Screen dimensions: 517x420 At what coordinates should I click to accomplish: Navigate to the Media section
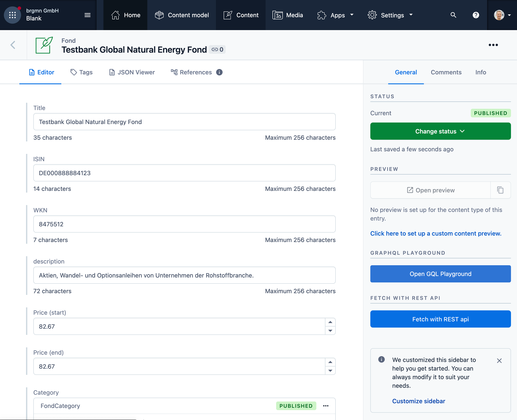288,15
